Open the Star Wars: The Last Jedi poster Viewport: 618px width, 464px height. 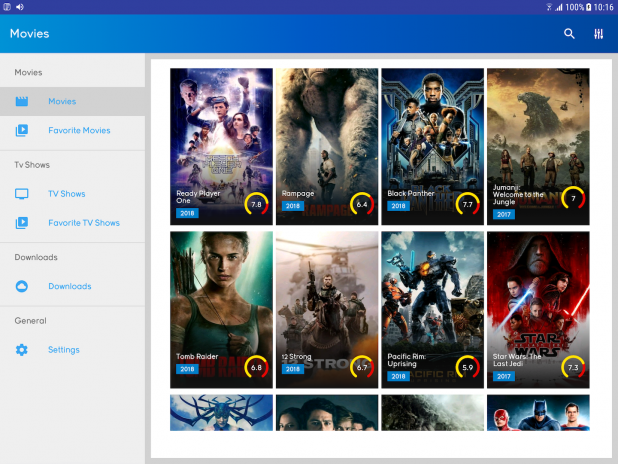[x=538, y=309]
